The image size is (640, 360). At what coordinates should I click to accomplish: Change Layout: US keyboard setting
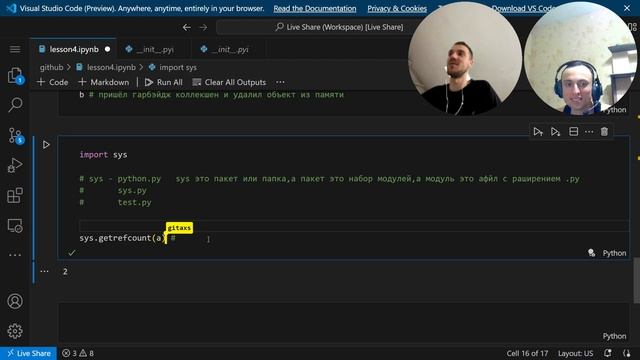pos(576,353)
